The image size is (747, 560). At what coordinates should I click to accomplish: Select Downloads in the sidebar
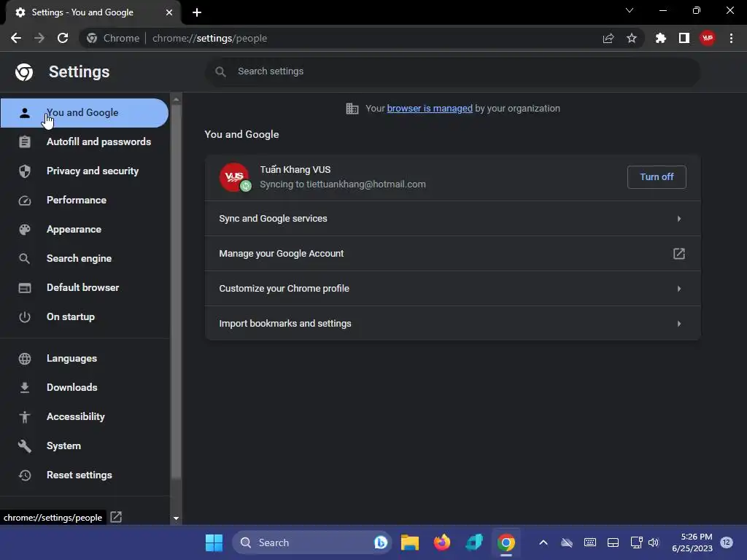(x=85, y=388)
